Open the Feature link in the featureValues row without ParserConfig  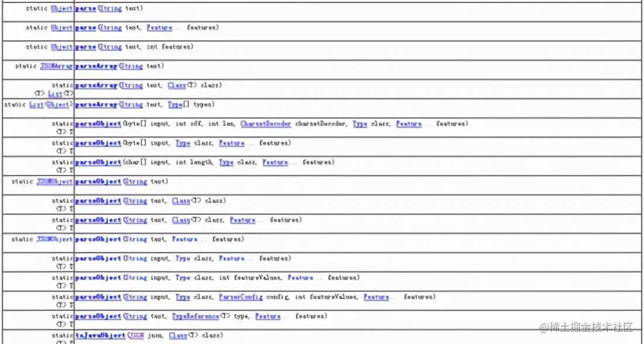click(x=301, y=278)
